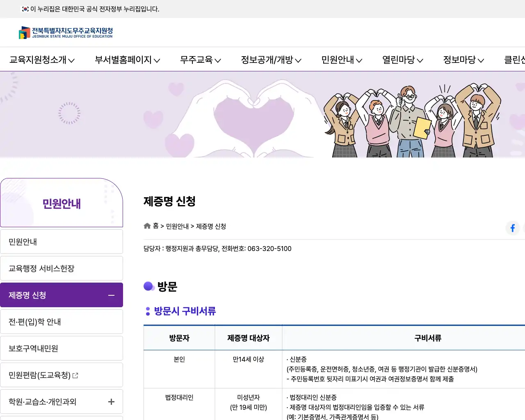Select 보호구역내민원 in the sidebar
Image resolution: width=525 pixels, height=420 pixels.
click(x=62, y=348)
